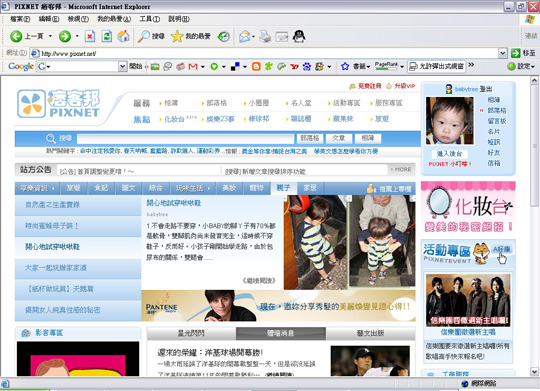Click the Blogger orange B icon
The height and width of the screenshot is (391, 540).
256,66
